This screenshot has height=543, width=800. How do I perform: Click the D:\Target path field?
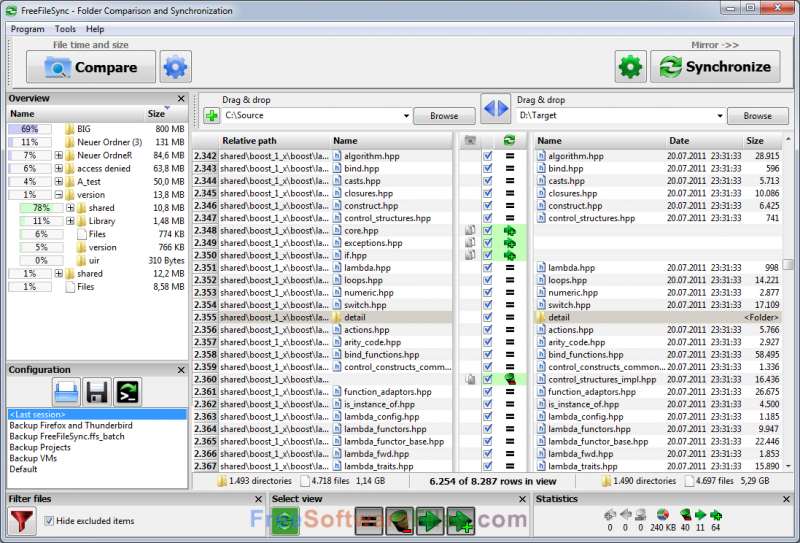(615, 116)
